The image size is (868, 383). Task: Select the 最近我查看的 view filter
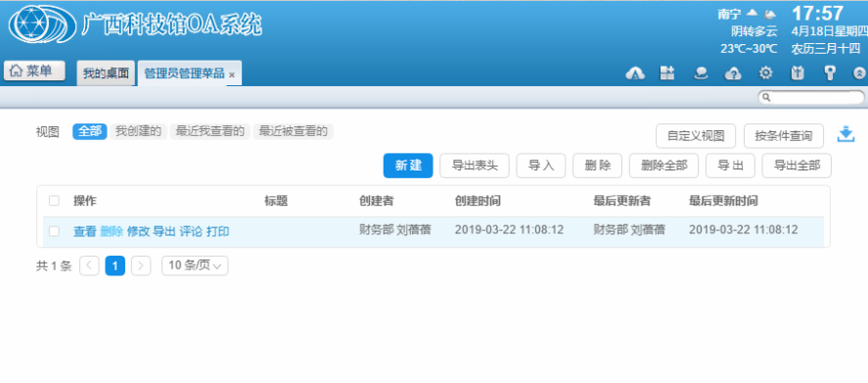(209, 131)
